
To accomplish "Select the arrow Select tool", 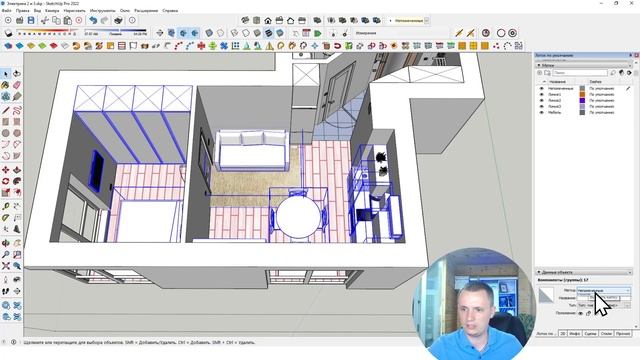I will pyautogui.click(x=5, y=74).
